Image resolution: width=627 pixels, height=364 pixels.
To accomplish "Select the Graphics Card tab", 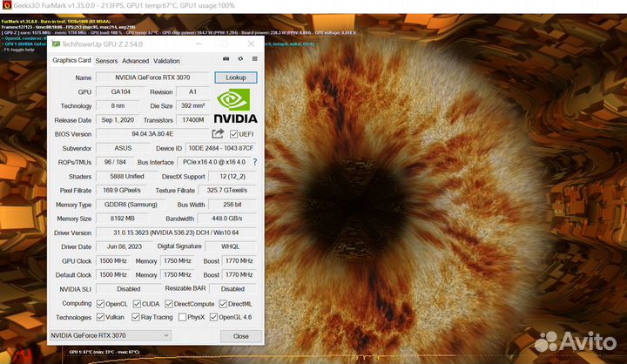I will [x=71, y=60].
